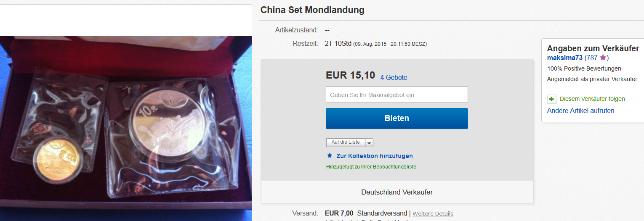
Task: Click the Deutschland Verkäufer banner
Action: click(x=397, y=192)
